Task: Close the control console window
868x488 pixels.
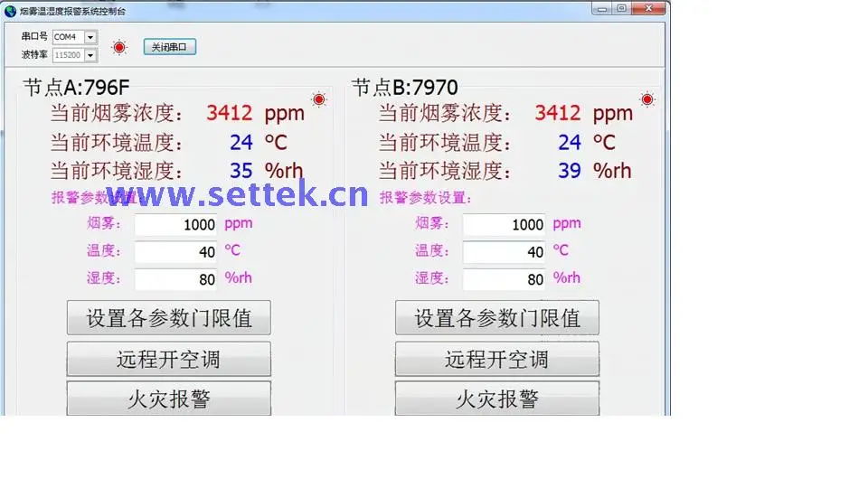Action: 649,8
